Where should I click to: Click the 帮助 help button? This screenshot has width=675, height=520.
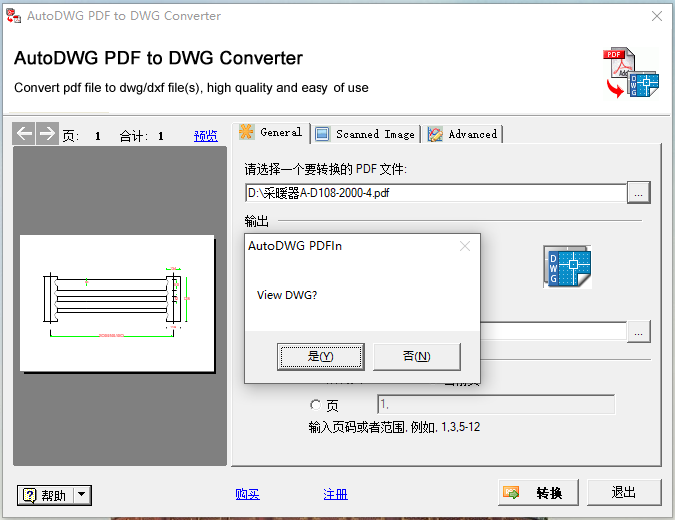point(45,495)
